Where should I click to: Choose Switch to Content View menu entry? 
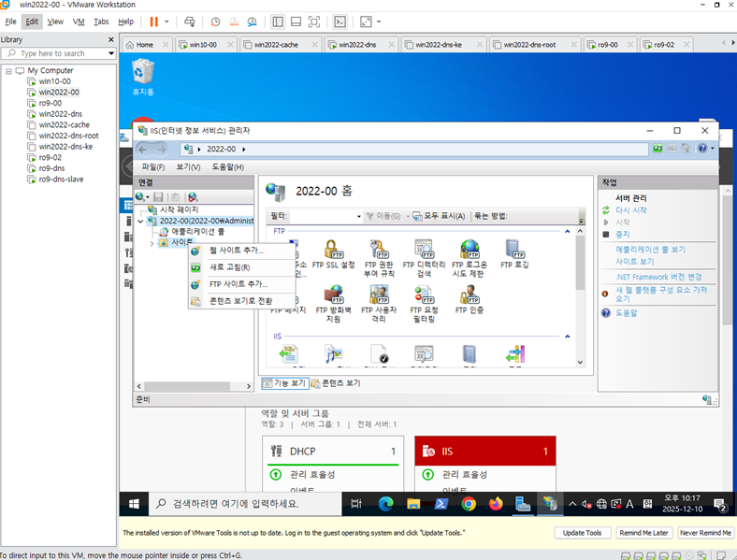coord(240,301)
